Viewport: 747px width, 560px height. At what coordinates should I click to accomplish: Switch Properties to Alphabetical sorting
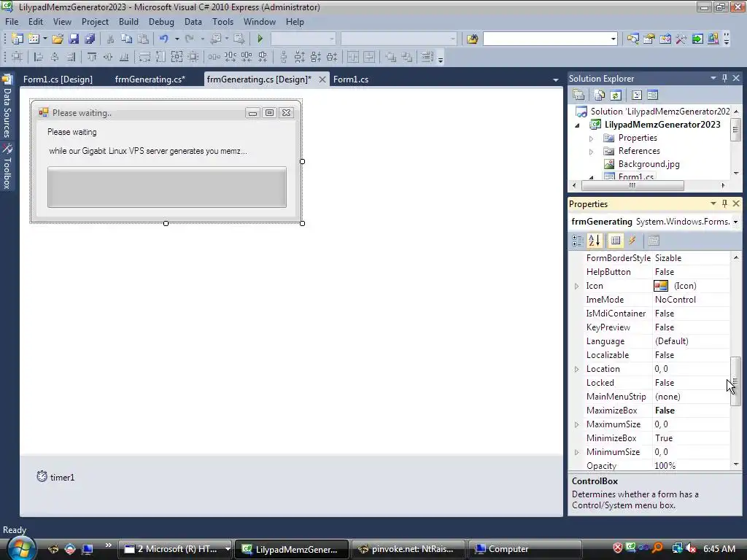(594, 241)
